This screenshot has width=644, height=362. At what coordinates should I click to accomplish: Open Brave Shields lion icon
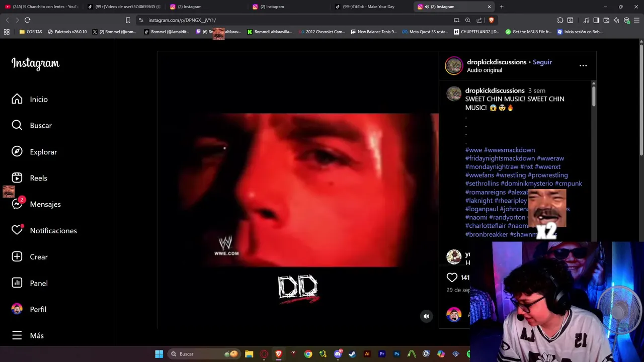[491, 20]
